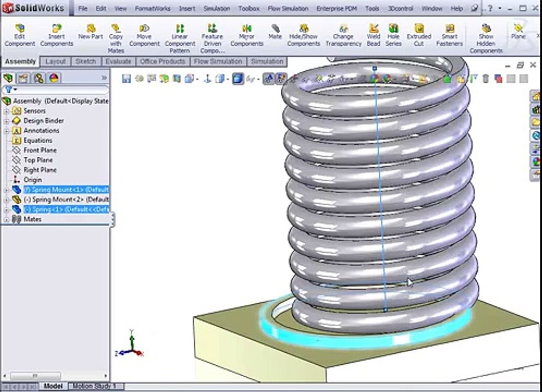Open the Insert Components tool
The image size is (542, 392).
tap(57, 35)
